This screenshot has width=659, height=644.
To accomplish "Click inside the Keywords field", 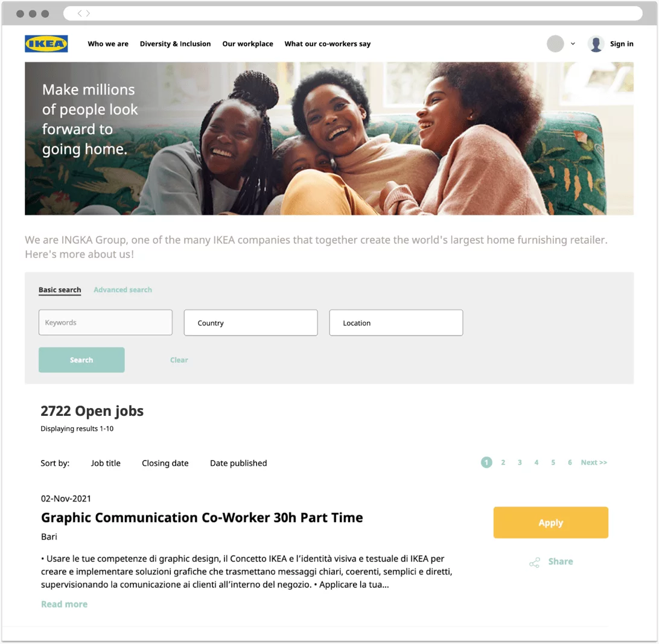I will coord(106,322).
